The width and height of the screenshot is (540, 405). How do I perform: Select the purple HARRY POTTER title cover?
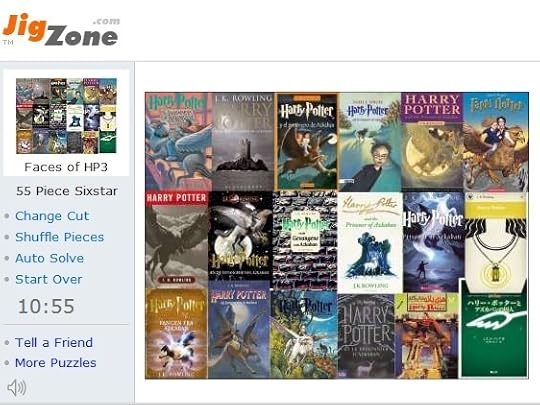click(432, 141)
